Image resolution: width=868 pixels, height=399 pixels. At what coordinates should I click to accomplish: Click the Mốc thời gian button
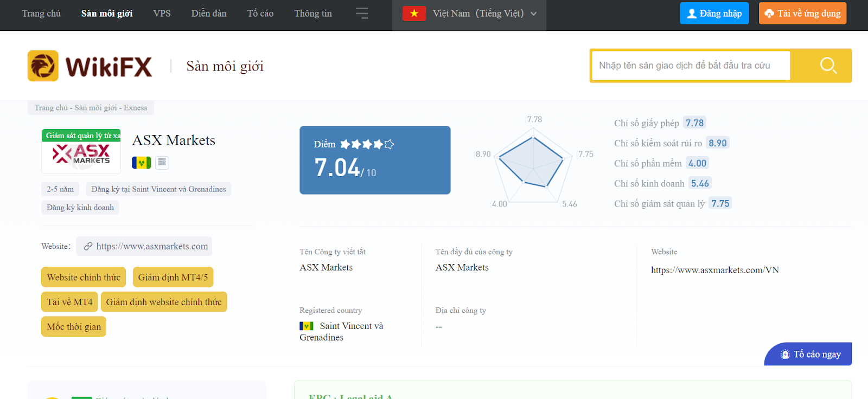(74, 327)
